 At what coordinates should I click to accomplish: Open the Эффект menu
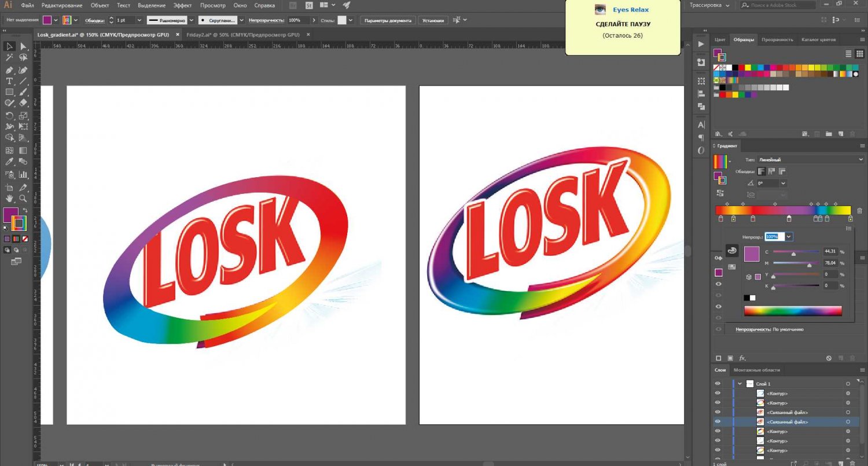pyautogui.click(x=183, y=5)
